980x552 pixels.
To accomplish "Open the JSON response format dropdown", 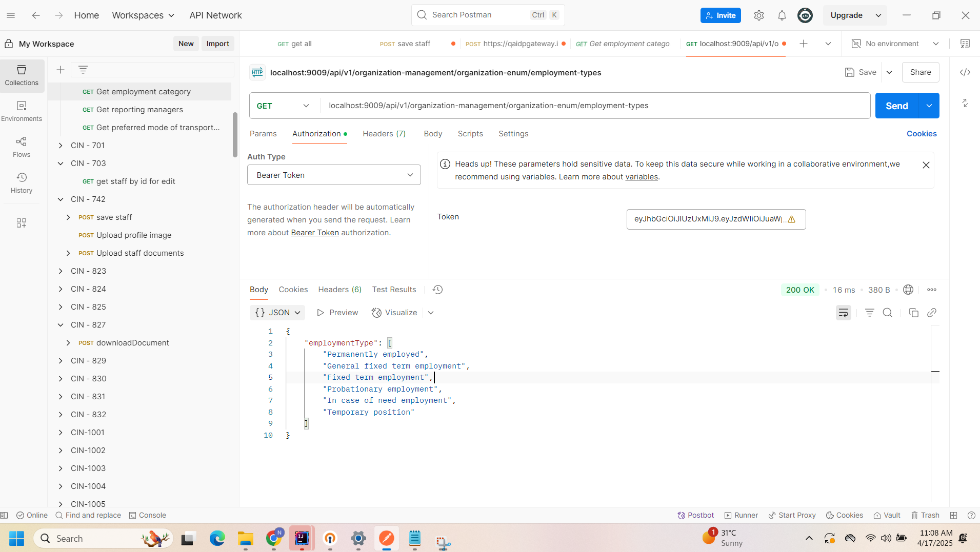I will point(277,313).
